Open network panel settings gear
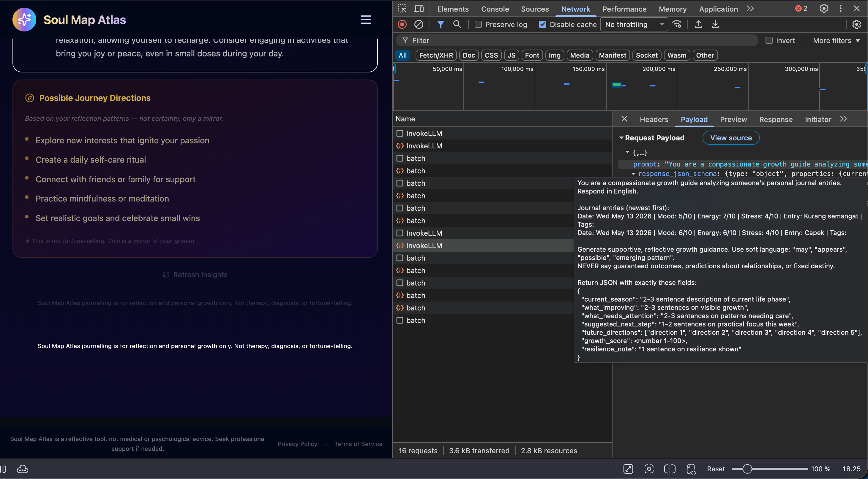 point(856,24)
